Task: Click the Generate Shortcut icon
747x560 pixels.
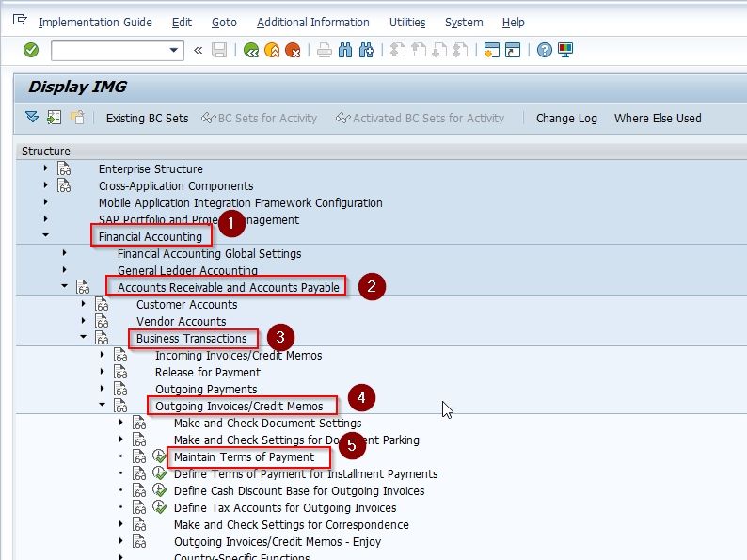Action: 513,50
